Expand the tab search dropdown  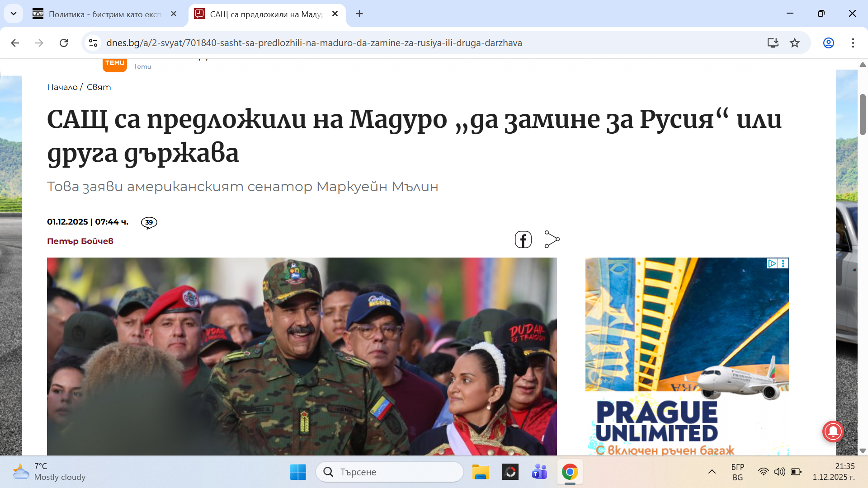(14, 14)
